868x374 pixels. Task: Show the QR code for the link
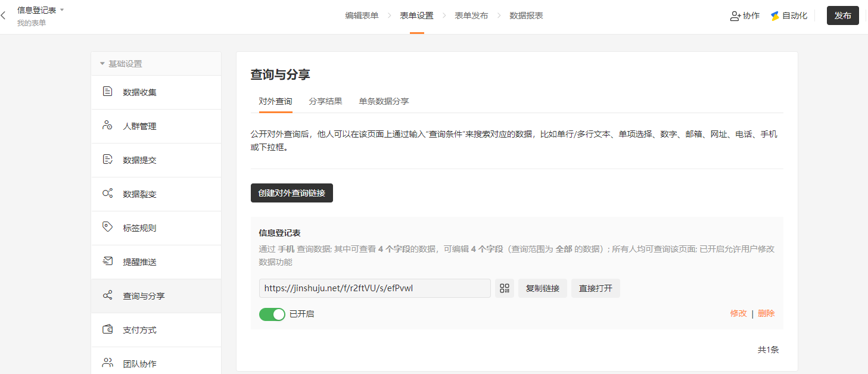[505, 288]
